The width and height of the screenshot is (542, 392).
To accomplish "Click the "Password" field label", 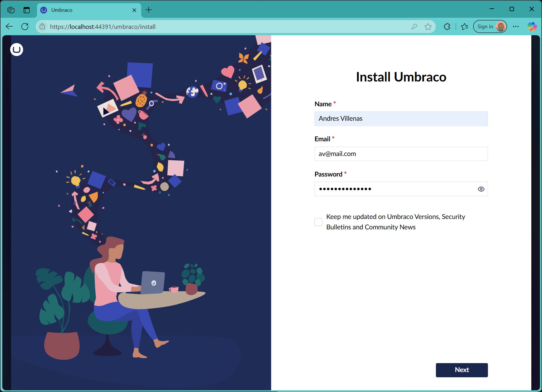I will [x=328, y=174].
